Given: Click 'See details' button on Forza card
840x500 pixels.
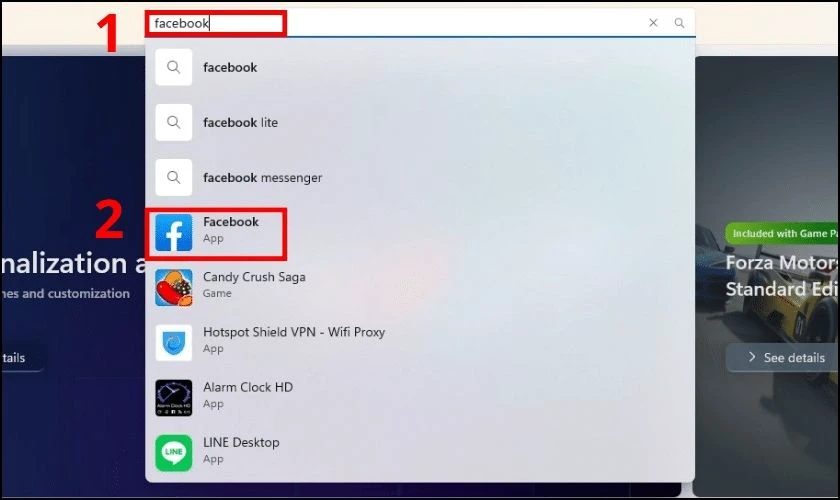Looking at the screenshot, I should [x=782, y=357].
